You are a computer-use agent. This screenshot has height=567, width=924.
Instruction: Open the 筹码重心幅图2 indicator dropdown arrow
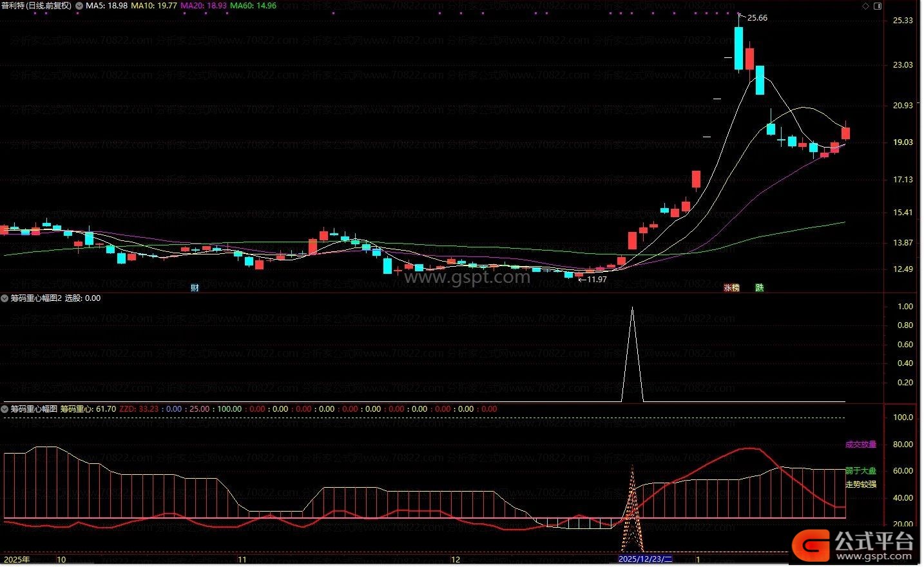pos(5,298)
